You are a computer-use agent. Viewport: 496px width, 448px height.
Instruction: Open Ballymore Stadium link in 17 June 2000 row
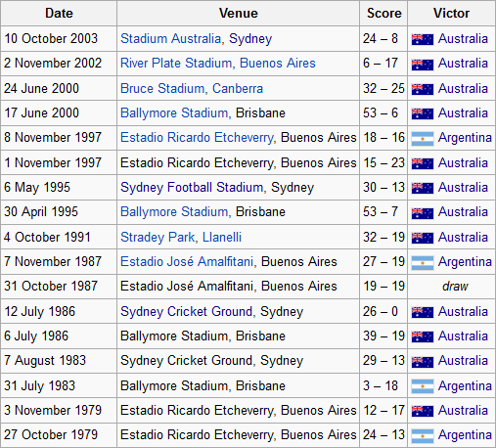coord(174,113)
